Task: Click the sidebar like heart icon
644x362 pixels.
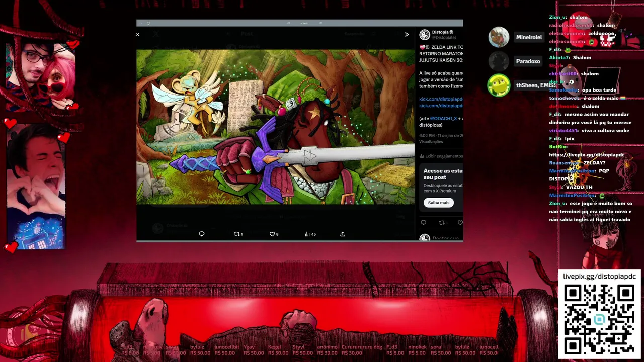Action: point(460,223)
